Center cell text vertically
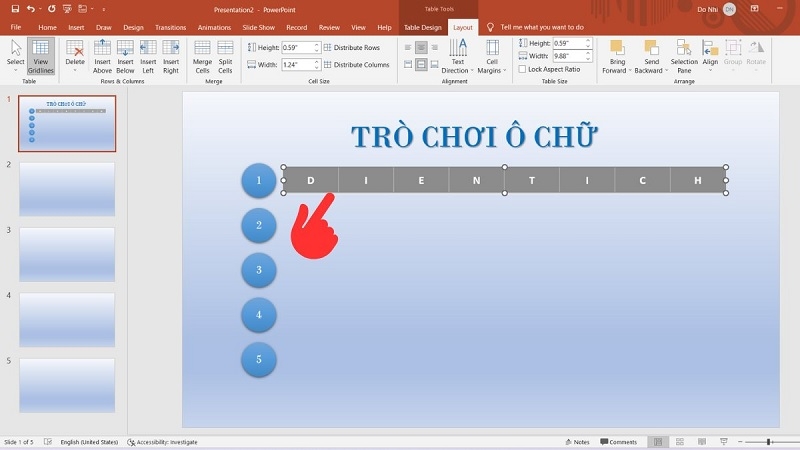 pos(421,64)
